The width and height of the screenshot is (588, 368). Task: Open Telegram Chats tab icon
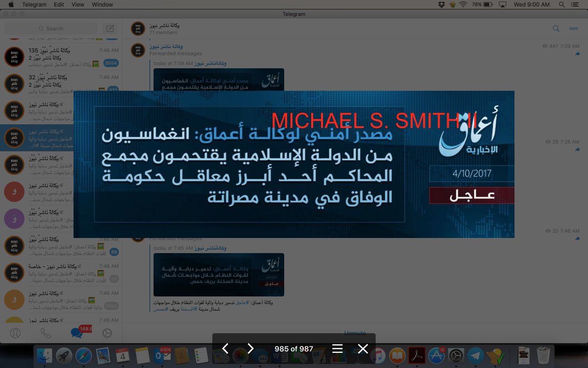point(76,333)
